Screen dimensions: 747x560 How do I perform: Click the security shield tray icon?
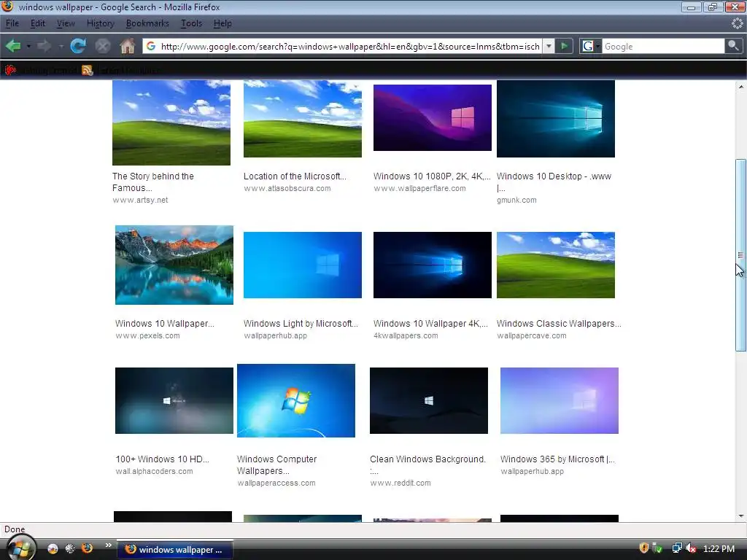(643, 548)
